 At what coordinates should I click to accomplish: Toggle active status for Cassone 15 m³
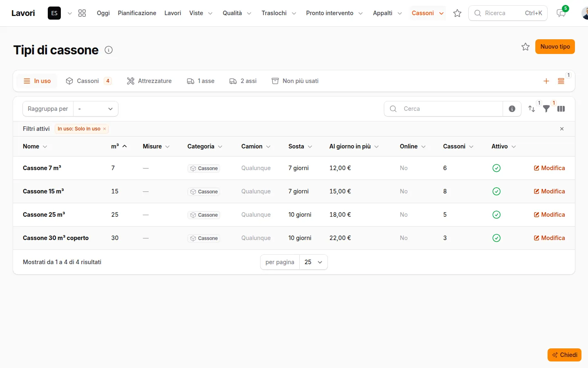click(x=497, y=191)
